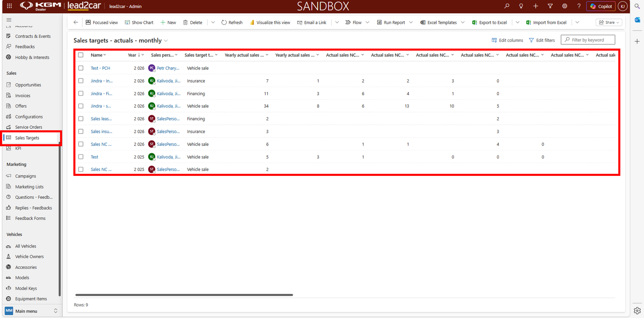
Task: Expand the Email a Link chevron
Action: pyautogui.click(x=337, y=23)
